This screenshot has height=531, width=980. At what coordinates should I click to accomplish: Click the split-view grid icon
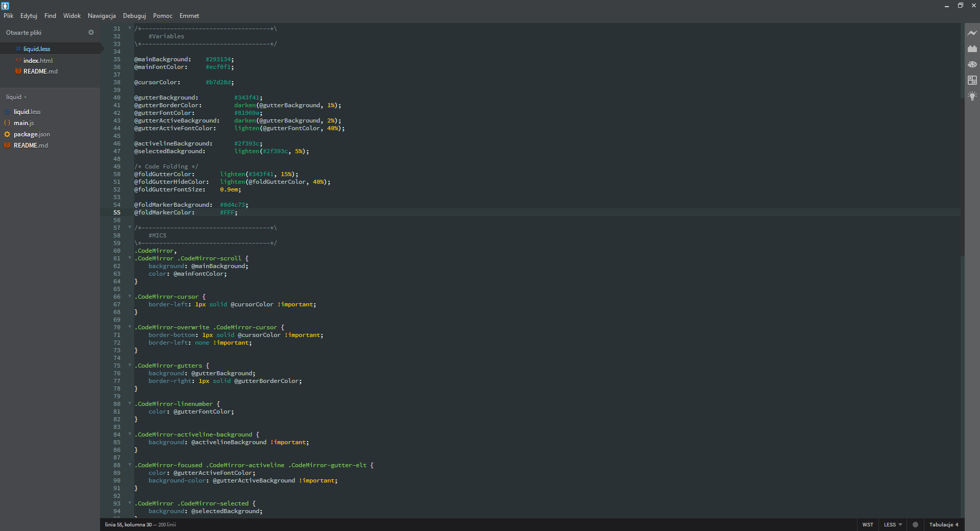point(972,80)
